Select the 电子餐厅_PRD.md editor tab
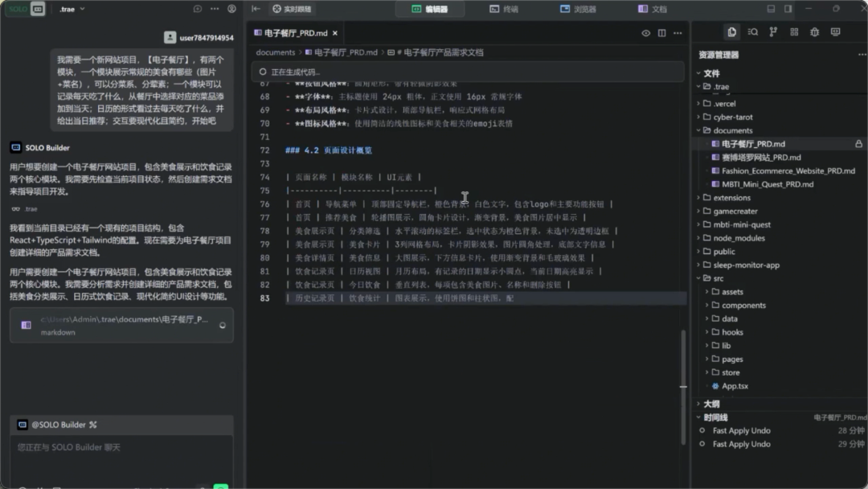 point(296,33)
